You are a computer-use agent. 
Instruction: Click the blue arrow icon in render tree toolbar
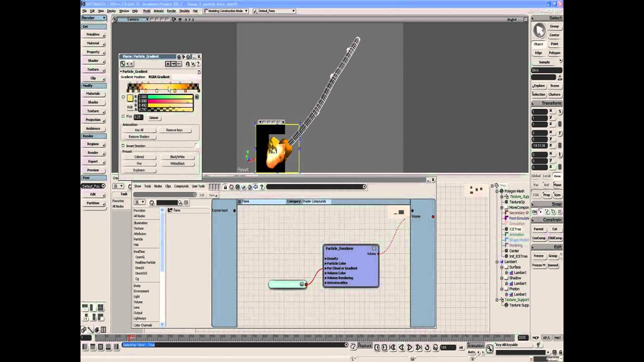coord(255,187)
